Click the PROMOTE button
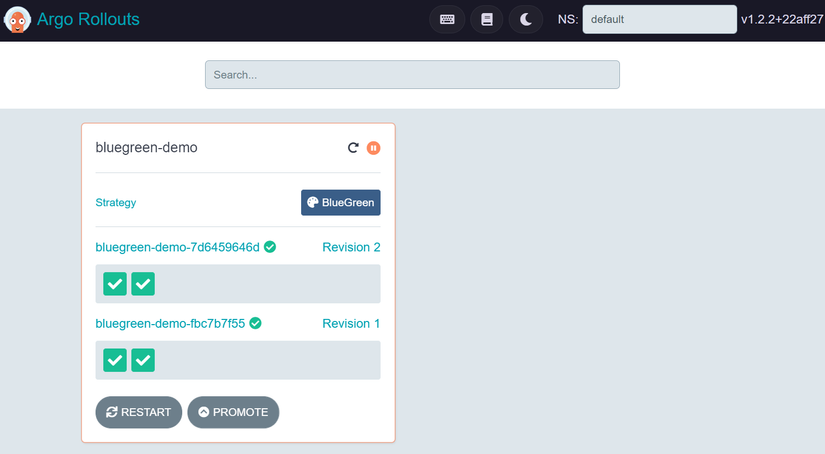This screenshot has height=454, width=825. click(233, 412)
